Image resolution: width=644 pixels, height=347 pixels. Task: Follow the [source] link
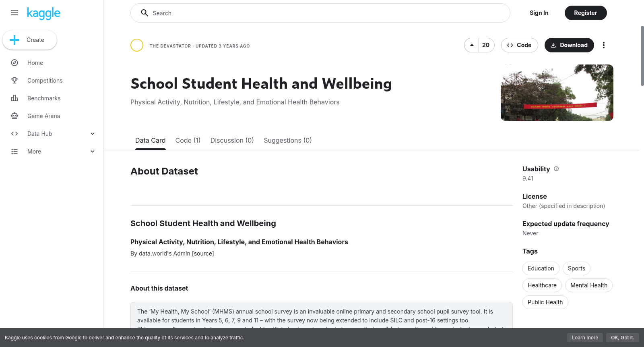click(203, 253)
